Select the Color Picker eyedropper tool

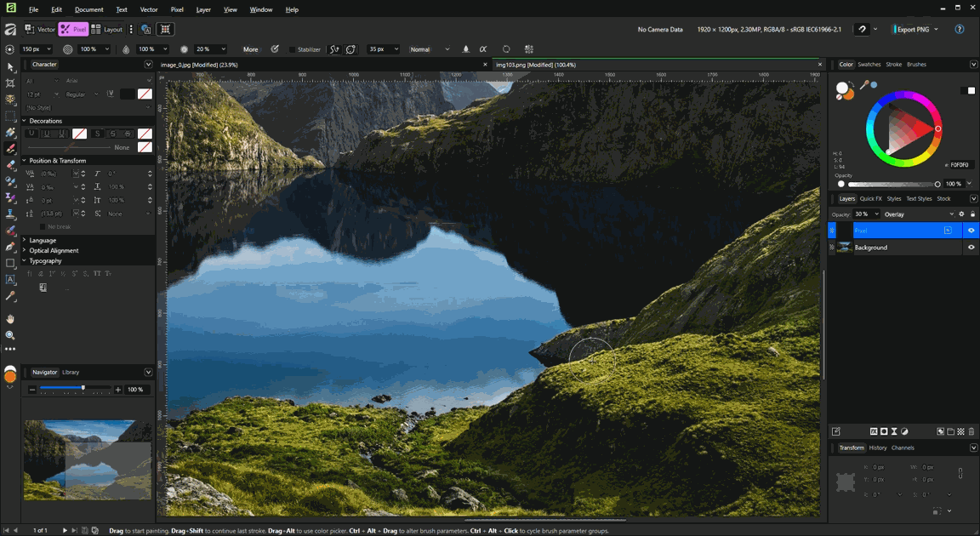[x=10, y=296]
